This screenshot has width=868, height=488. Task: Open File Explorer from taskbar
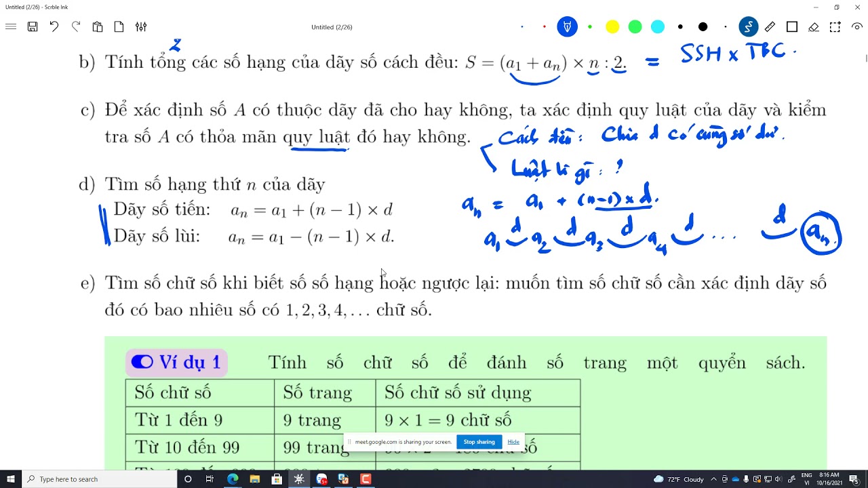255,479
